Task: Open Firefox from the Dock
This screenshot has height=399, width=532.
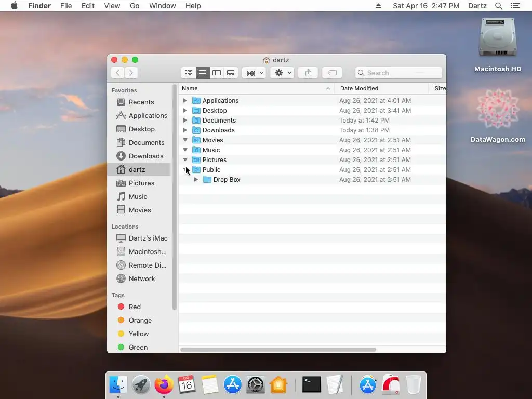Action: 164,384
